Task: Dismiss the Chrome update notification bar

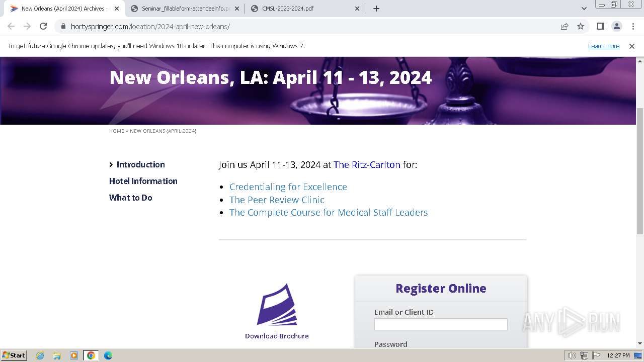Action: pyautogui.click(x=632, y=46)
